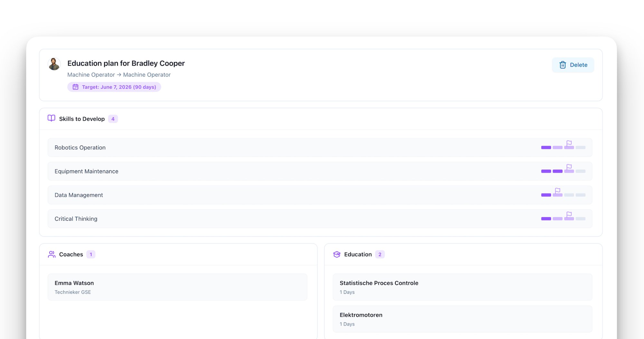The height and width of the screenshot is (339, 644).
Task: Click the target flag on Equipment Maintenance
Action: (x=569, y=167)
